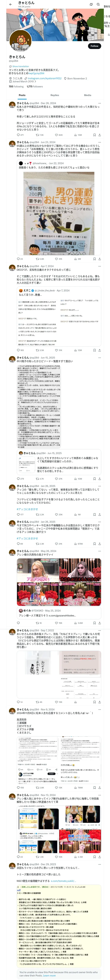Open the 1,775 Followers list
This screenshot has width=110, height=980.
pos(35,86)
